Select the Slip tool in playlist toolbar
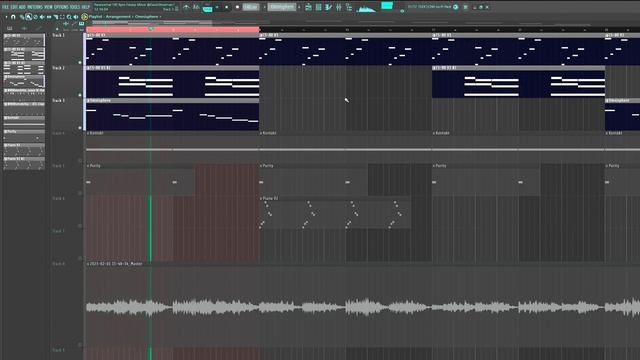This screenshot has width=640, height=360. pos(49,17)
